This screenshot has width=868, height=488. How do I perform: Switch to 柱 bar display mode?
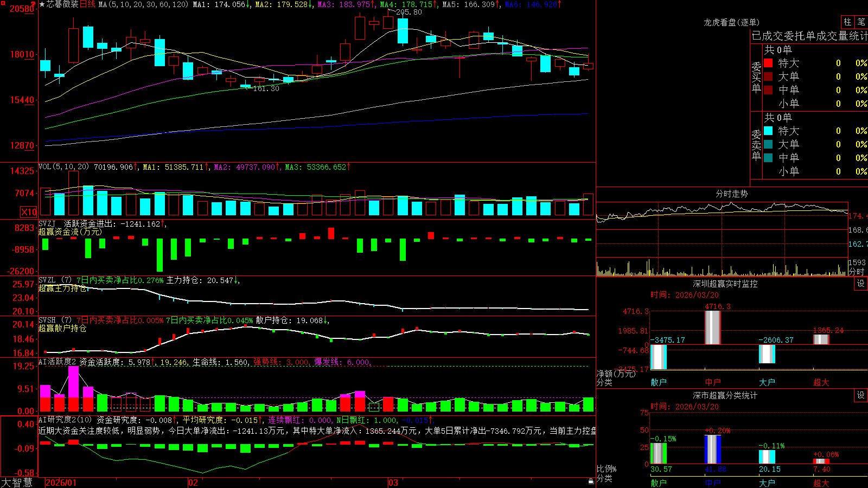pyautogui.click(x=847, y=22)
